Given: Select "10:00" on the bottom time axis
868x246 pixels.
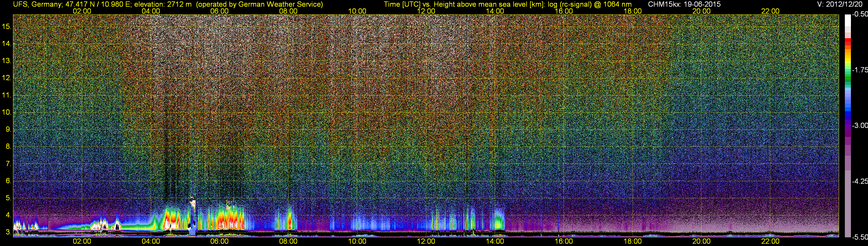Looking at the screenshot, I should [x=357, y=241].
